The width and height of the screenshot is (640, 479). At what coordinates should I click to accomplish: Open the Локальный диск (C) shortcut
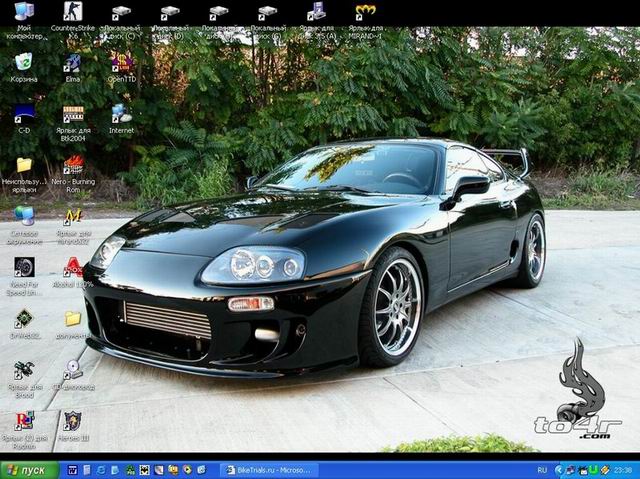(121, 13)
